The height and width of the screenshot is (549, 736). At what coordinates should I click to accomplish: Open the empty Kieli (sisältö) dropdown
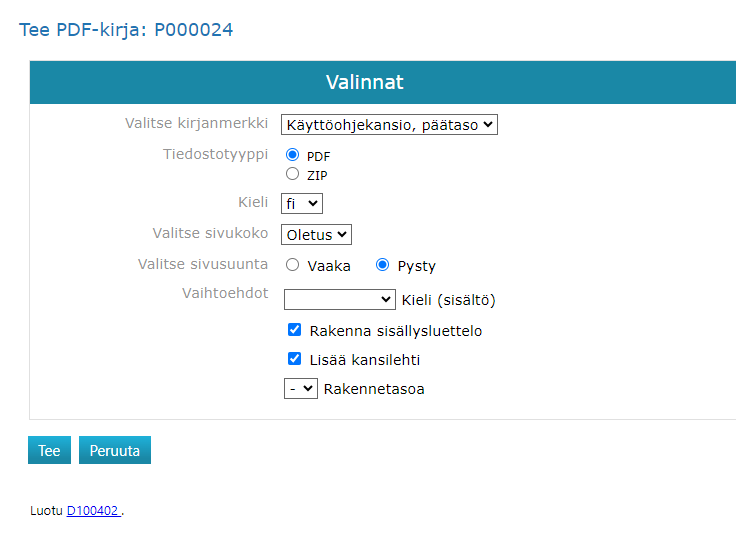pyautogui.click(x=340, y=299)
